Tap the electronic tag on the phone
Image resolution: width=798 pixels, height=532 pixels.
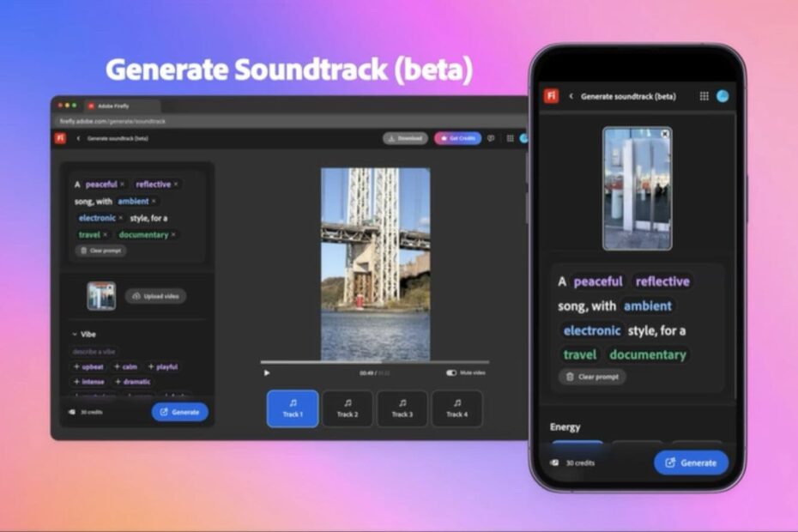592,330
